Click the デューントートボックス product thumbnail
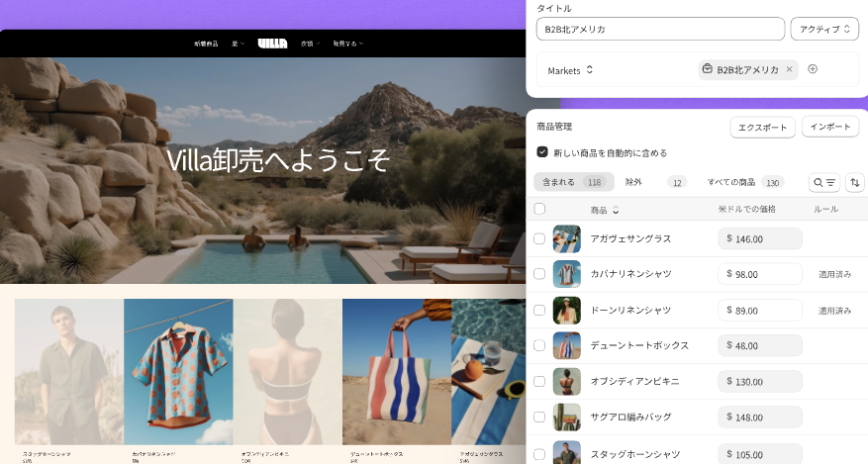Image resolution: width=868 pixels, height=464 pixels. click(x=566, y=345)
